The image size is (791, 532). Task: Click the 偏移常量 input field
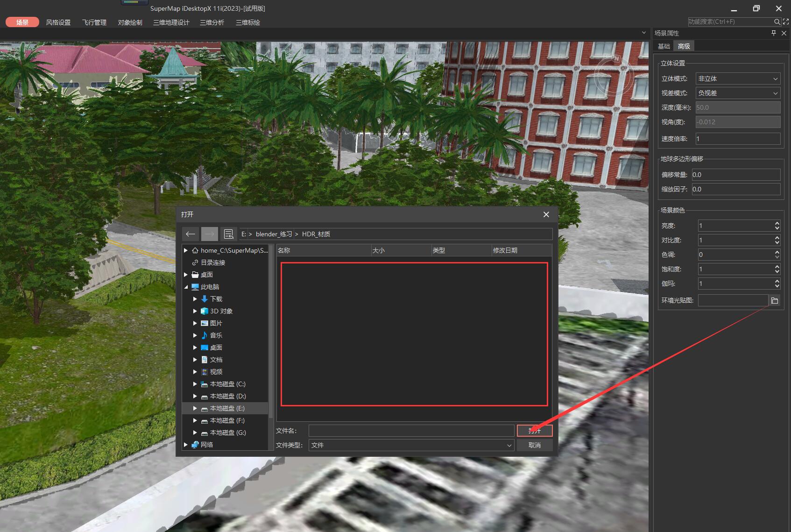click(736, 175)
